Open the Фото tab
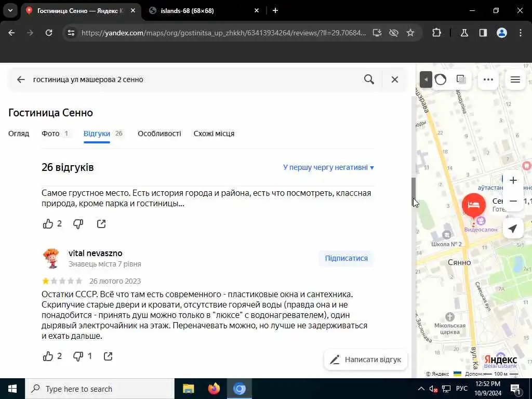 click(x=56, y=134)
